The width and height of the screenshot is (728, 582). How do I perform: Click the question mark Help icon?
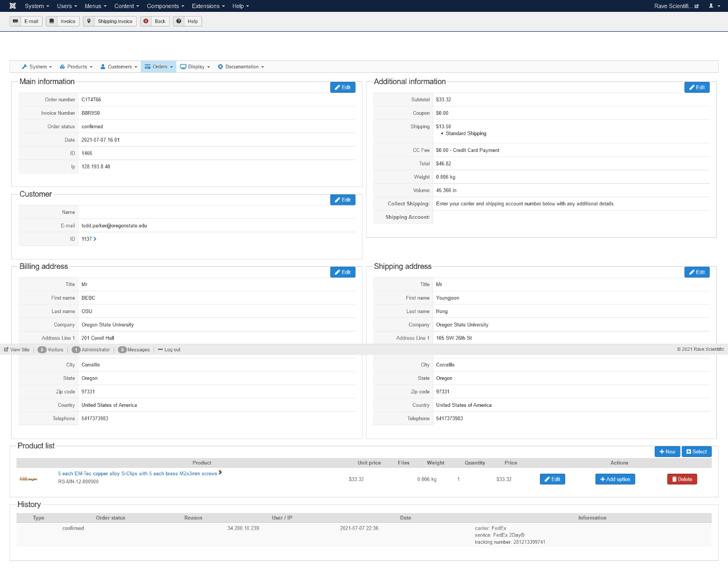click(179, 22)
